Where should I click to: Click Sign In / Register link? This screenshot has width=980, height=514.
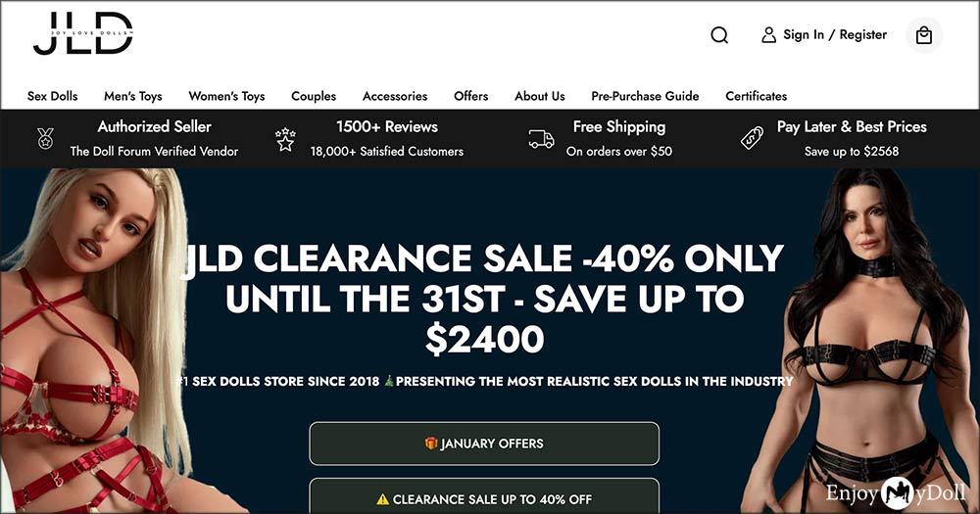coord(835,35)
